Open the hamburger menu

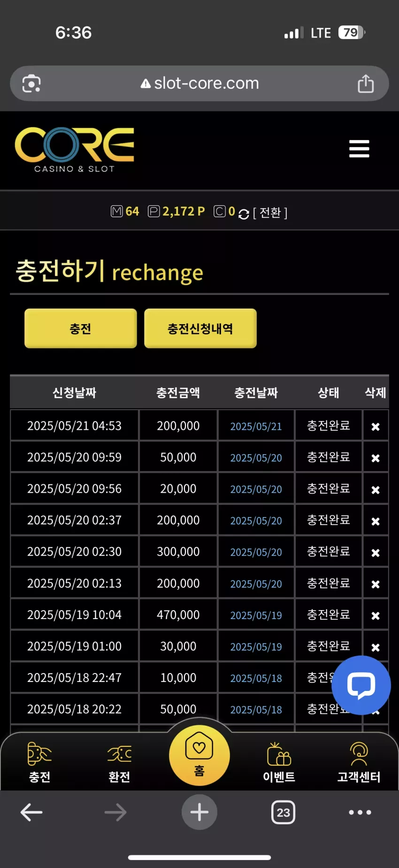359,149
